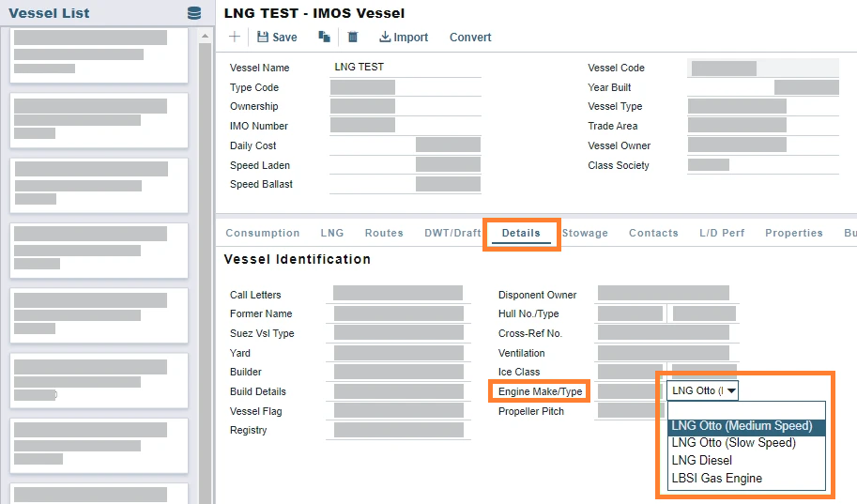Viewport: 857px width, 504px height.
Task: Click the Call Letters field
Action: click(x=398, y=294)
